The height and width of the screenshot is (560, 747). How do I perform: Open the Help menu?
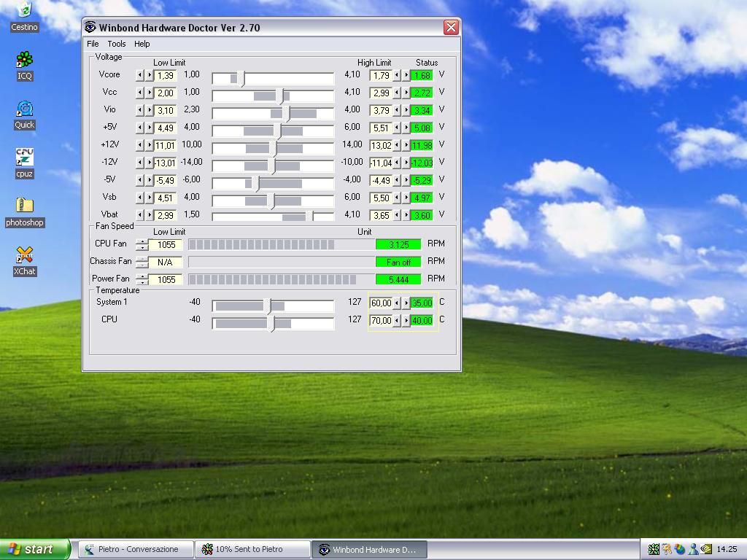[x=142, y=44]
